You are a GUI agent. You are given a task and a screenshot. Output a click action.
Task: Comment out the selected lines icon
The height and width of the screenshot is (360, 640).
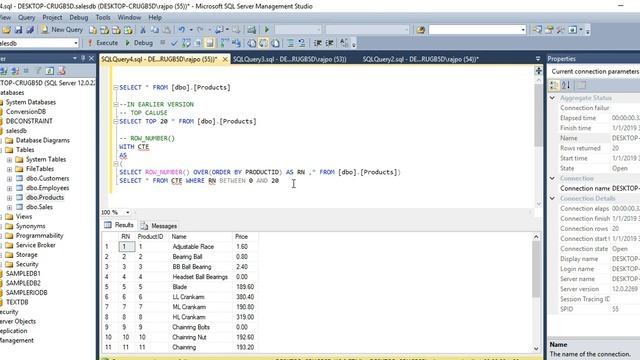click(291, 43)
